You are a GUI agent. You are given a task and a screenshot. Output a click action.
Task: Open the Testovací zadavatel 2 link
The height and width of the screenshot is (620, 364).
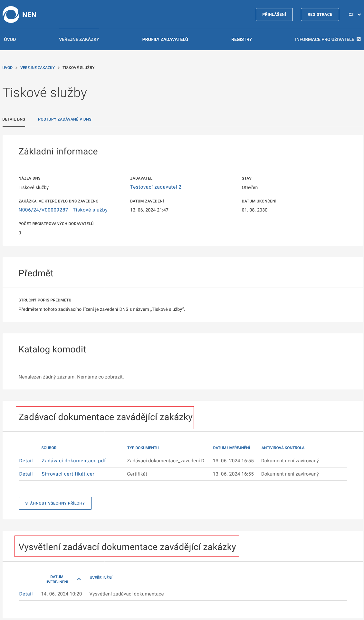click(x=156, y=187)
